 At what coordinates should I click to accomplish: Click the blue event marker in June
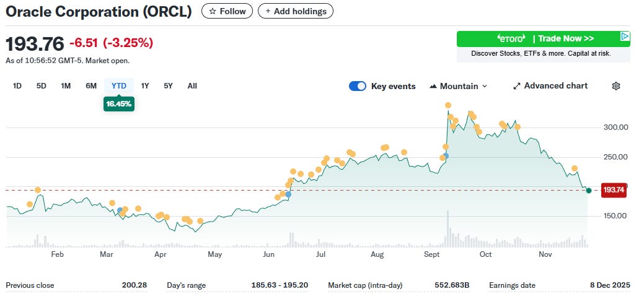click(288, 194)
